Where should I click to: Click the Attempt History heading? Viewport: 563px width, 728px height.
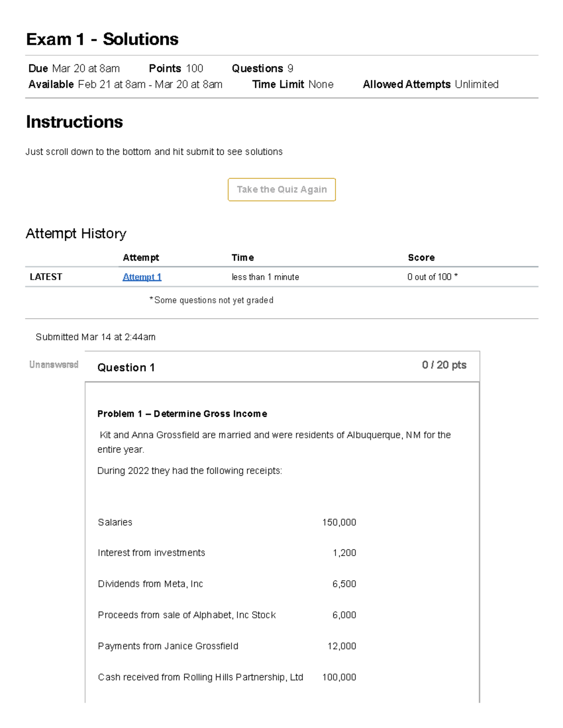(76, 233)
